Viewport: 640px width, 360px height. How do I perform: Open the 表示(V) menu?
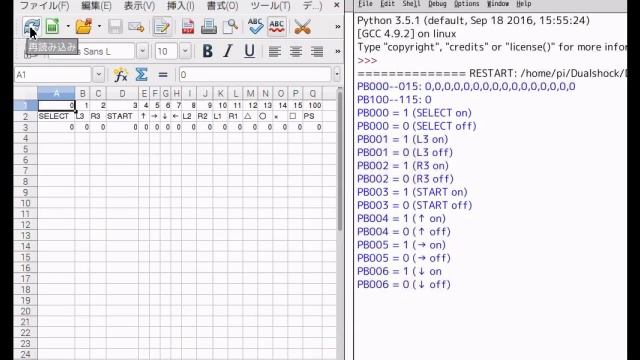[139, 6]
